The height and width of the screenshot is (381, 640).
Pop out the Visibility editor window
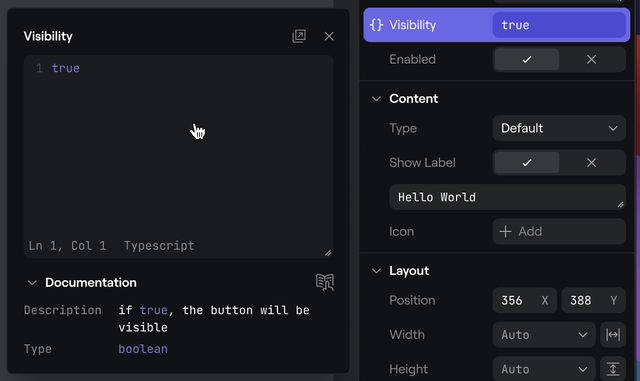[299, 36]
